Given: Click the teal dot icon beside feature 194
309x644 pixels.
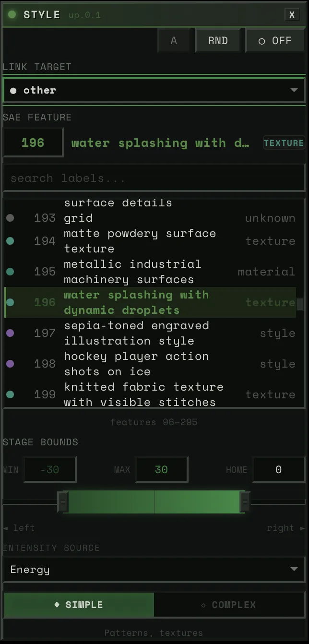Looking at the screenshot, I should click(x=11, y=241).
